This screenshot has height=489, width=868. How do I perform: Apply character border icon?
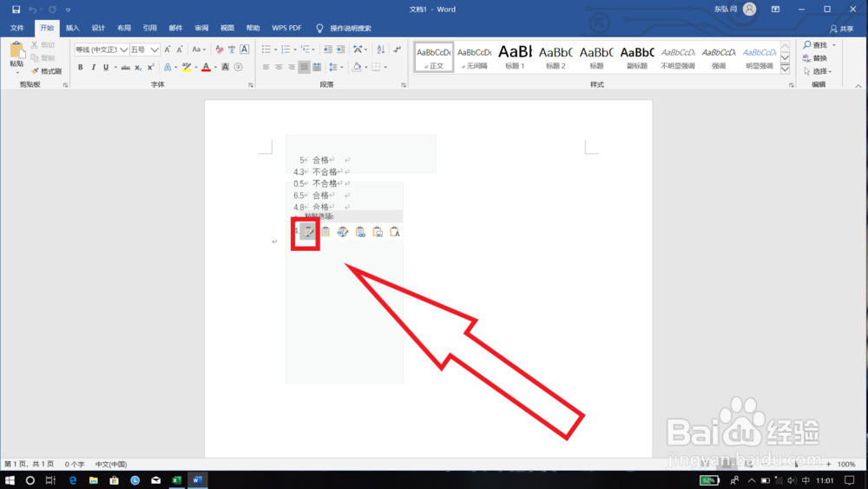[x=244, y=50]
